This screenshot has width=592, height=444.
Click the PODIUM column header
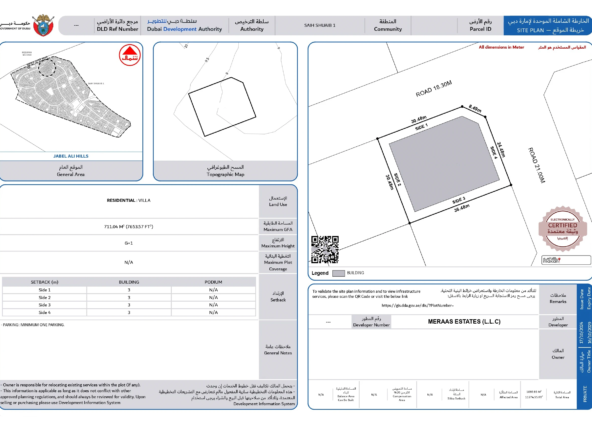[x=213, y=282]
